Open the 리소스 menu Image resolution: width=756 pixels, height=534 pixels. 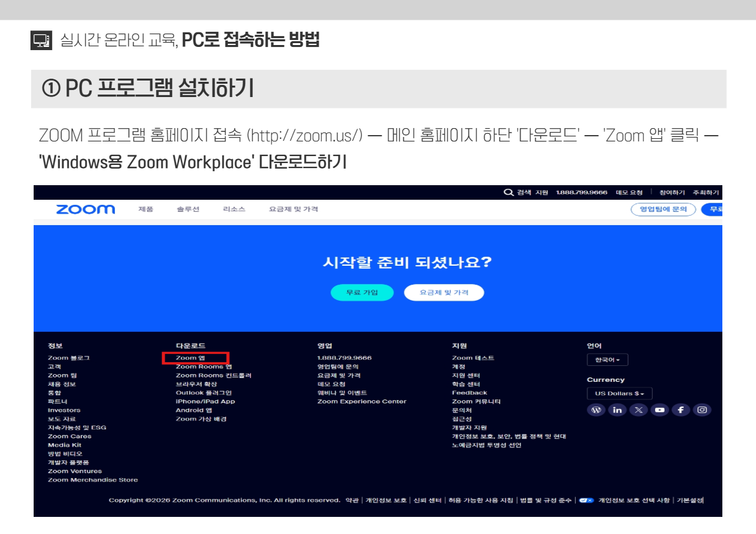point(234,209)
